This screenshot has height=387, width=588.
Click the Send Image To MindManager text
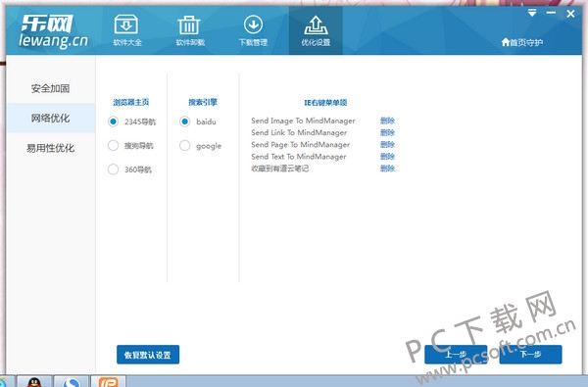(x=303, y=121)
